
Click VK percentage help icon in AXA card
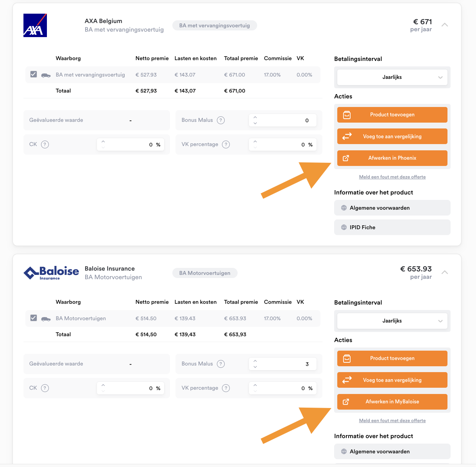pyautogui.click(x=226, y=144)
